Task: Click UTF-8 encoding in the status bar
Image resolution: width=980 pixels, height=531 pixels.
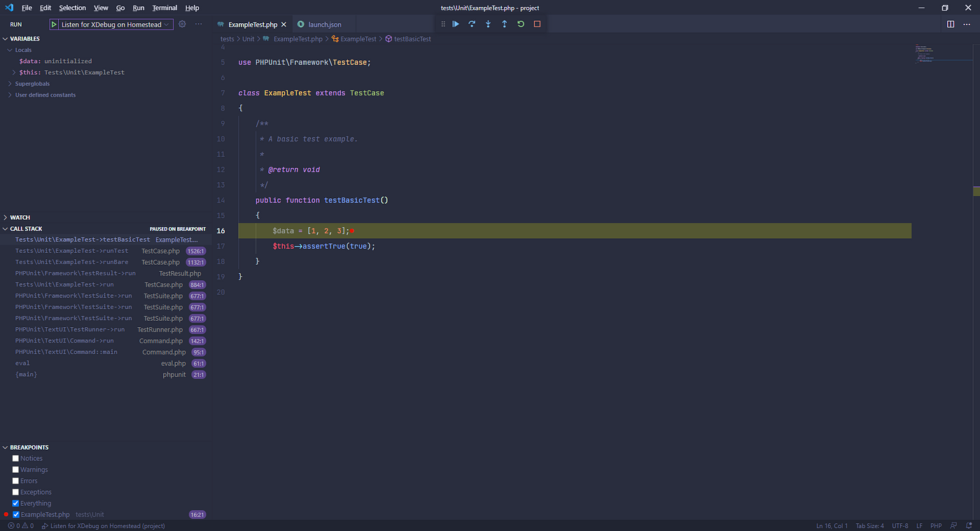Action: (x=900, y=525)
